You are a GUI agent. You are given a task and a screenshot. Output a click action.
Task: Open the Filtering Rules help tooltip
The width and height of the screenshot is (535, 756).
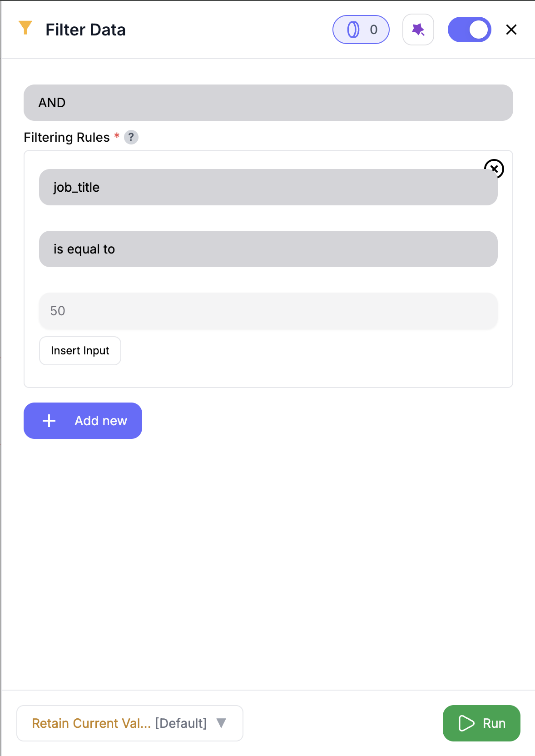(131, 137)
